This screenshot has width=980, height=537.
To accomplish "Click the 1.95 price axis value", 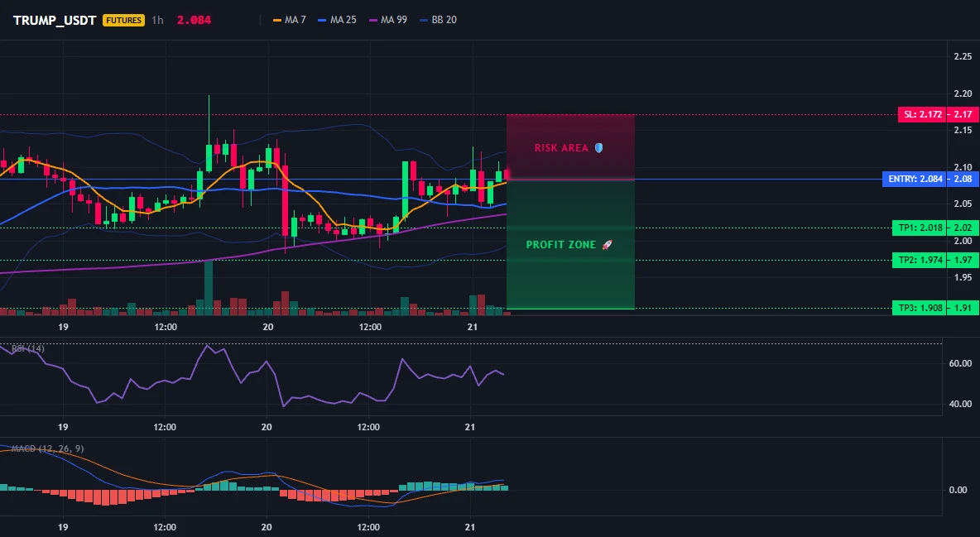I will click(963, 277).
